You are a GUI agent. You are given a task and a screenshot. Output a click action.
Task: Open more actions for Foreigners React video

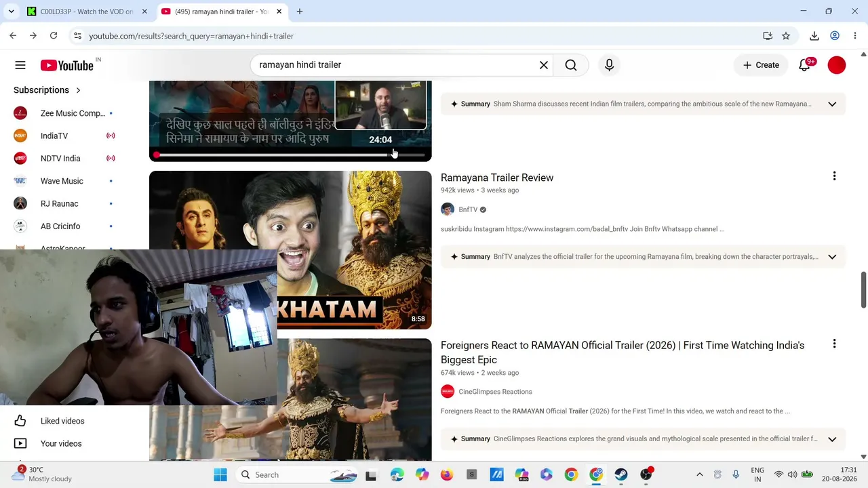tap(834, 344)
